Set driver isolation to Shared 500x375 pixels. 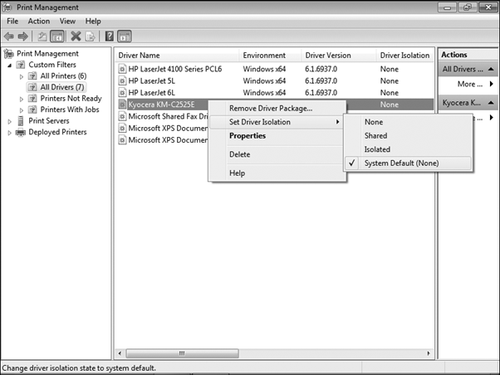pyautogui.click(x=408, y=136)
